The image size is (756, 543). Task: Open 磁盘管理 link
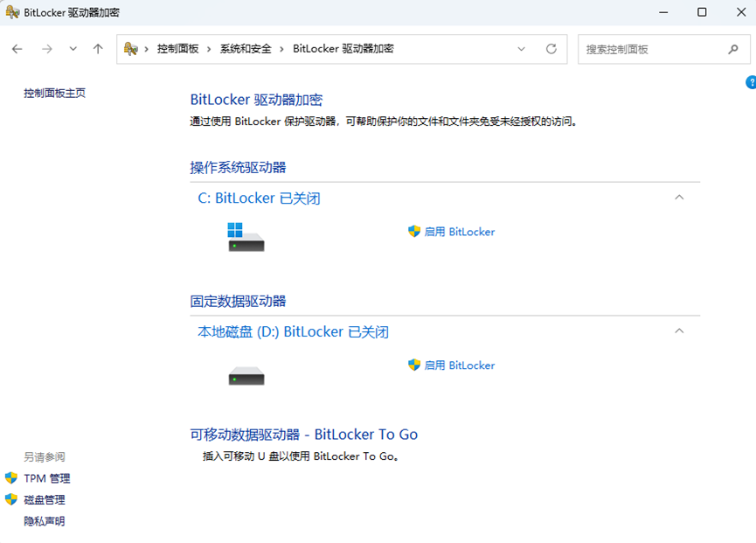pos(45,500)
